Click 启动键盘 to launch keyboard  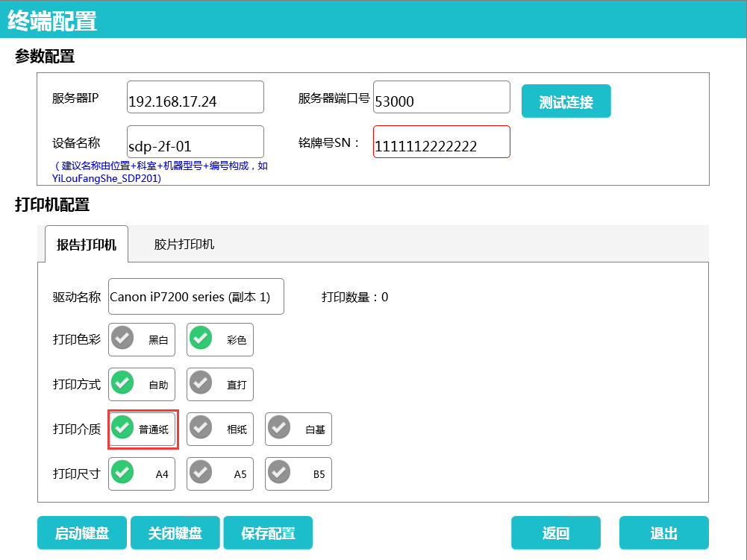[x=82, y=533]
